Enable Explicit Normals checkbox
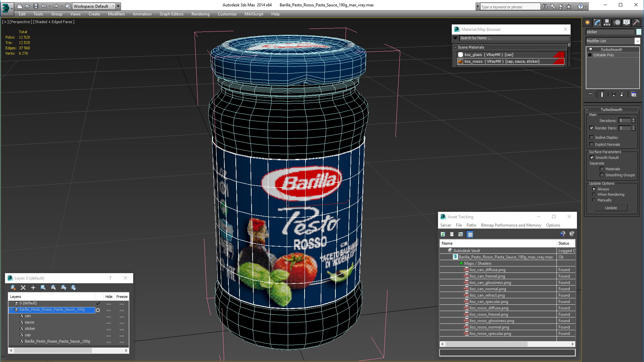Viewport: 644px width, 362px height. click(592, 144)
